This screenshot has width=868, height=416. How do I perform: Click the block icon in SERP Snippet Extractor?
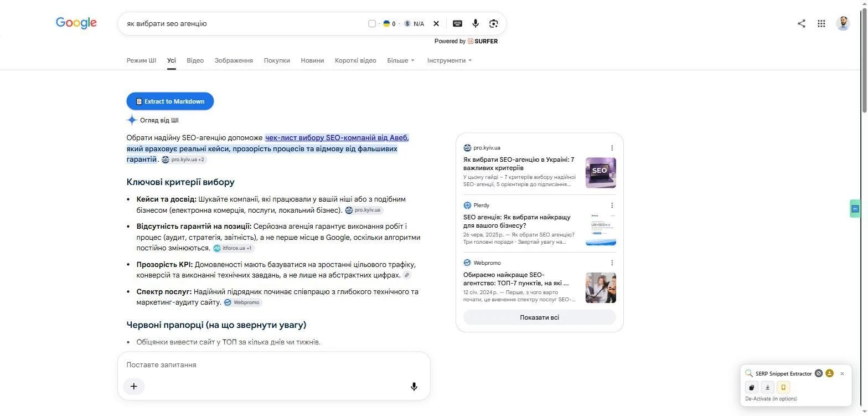point(819,373)
